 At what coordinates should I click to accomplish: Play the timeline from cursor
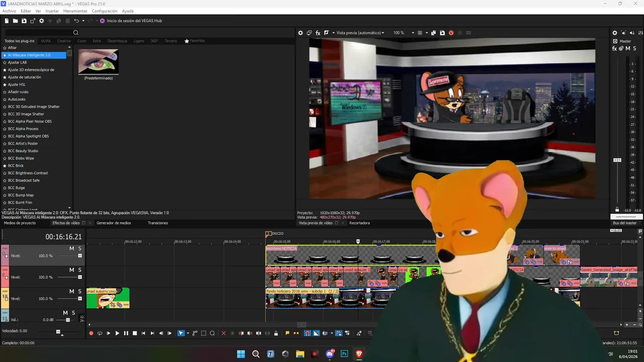[x=117, y=333]
